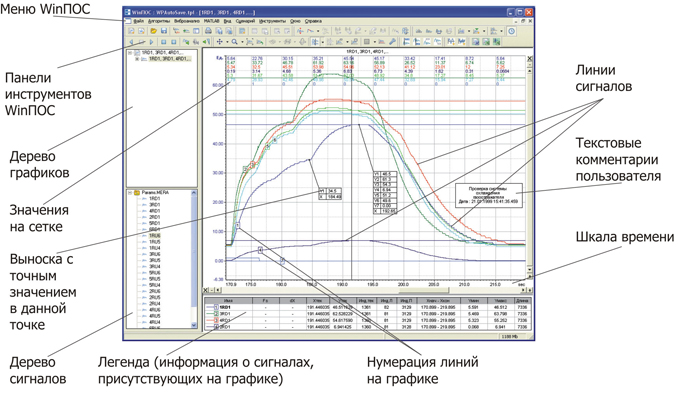Screen dimensions: 700x404
Task: Select the 1RD1 signal in the signal tree
Action: [x=155, y=200]
